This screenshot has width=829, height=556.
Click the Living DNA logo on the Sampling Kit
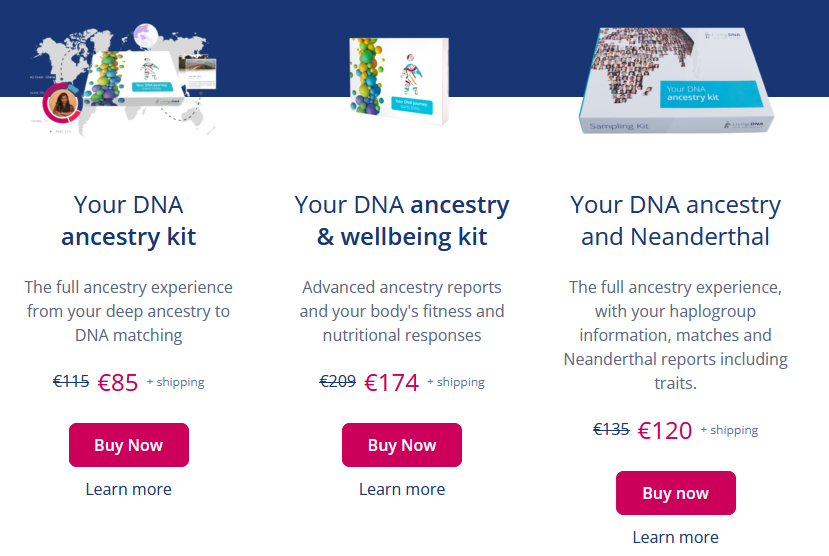(743, 124)
